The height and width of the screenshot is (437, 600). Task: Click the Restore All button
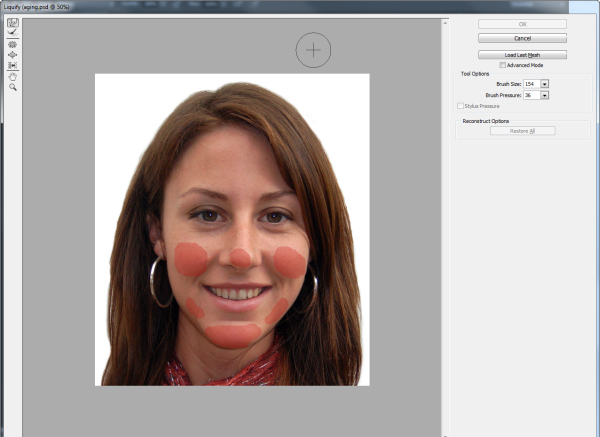pos(522,131)
